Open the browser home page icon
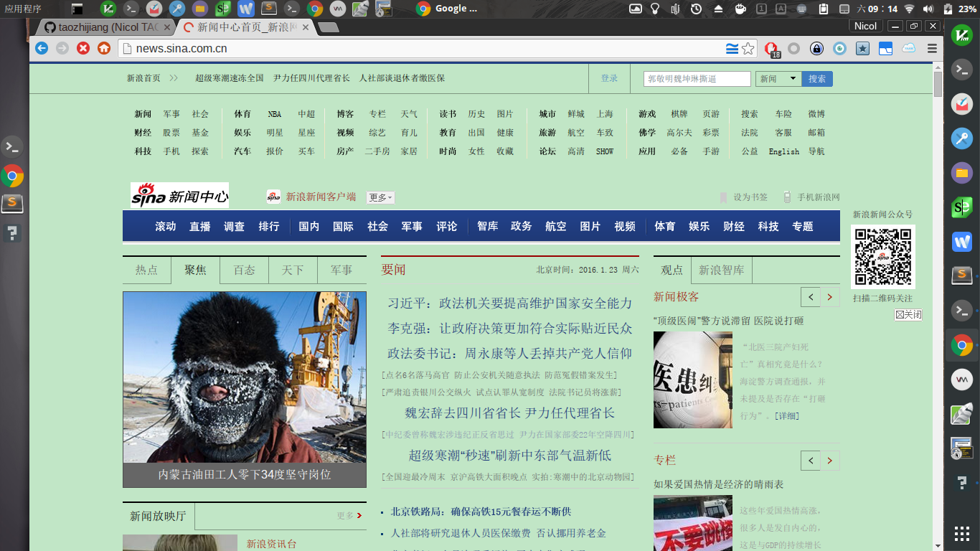Image resolution: width=980 pixels, height=551 pixels. coord(104,48)
